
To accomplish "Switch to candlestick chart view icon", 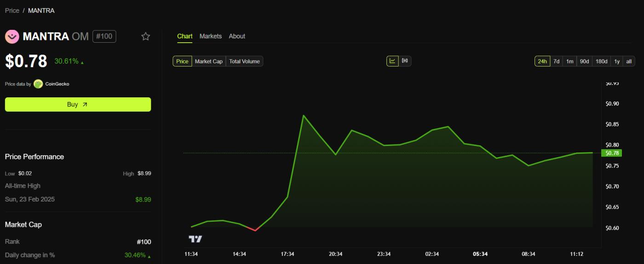I will click(405, 61).
